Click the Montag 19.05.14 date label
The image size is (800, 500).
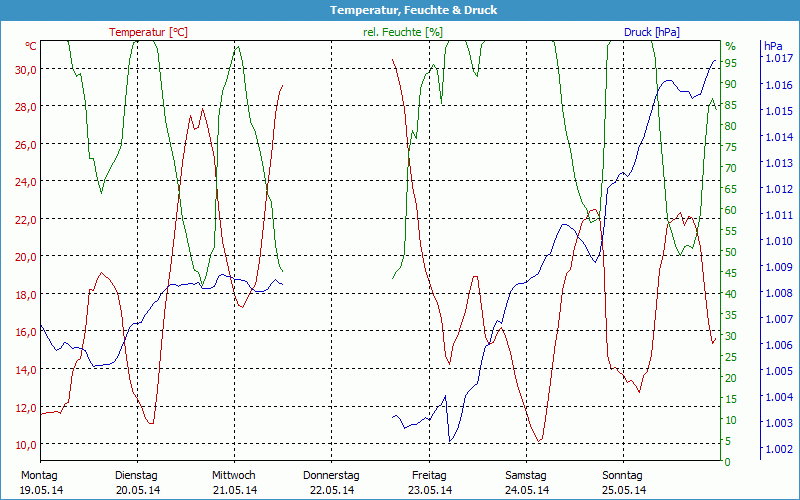39,482
